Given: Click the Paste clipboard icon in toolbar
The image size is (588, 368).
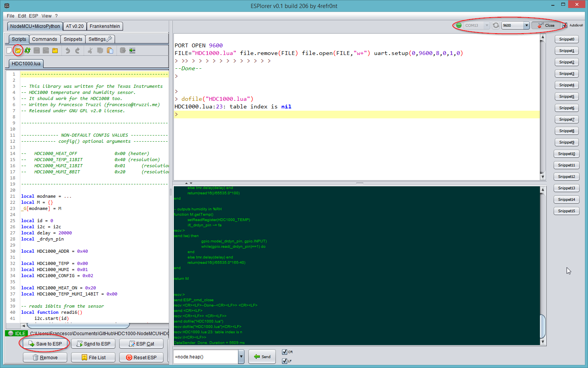Looking at the screenshot, I should click(x=110, y=50).
